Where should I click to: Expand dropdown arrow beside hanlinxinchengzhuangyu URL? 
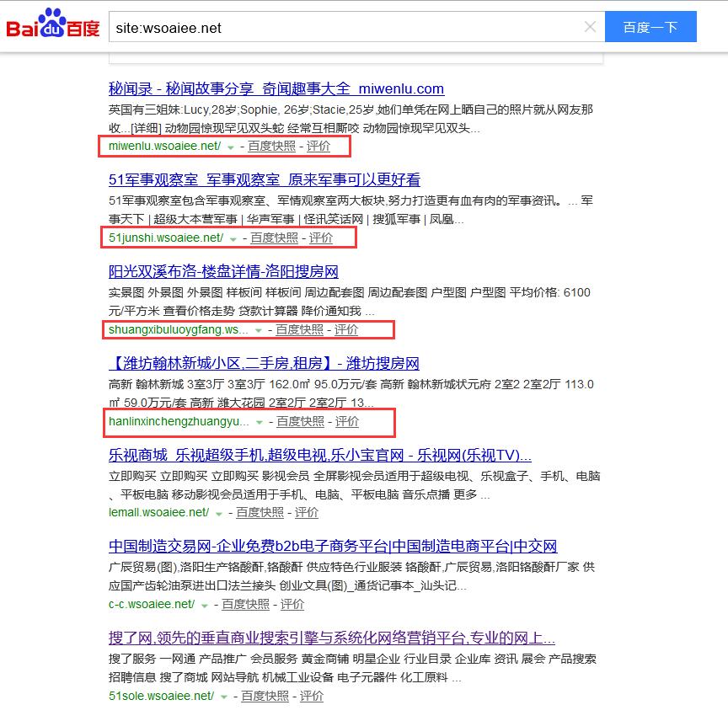pos(260,423)
